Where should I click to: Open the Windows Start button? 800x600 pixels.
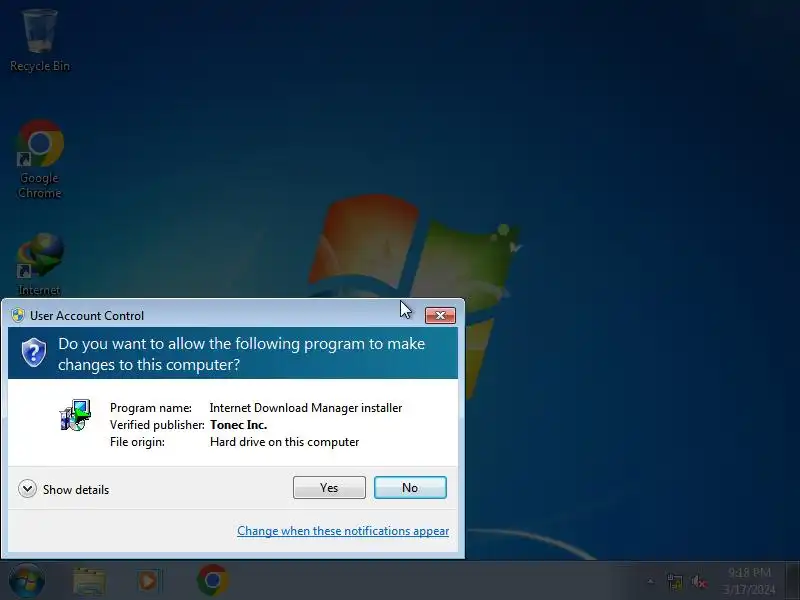pyautogui.click(x=27, y=580)
